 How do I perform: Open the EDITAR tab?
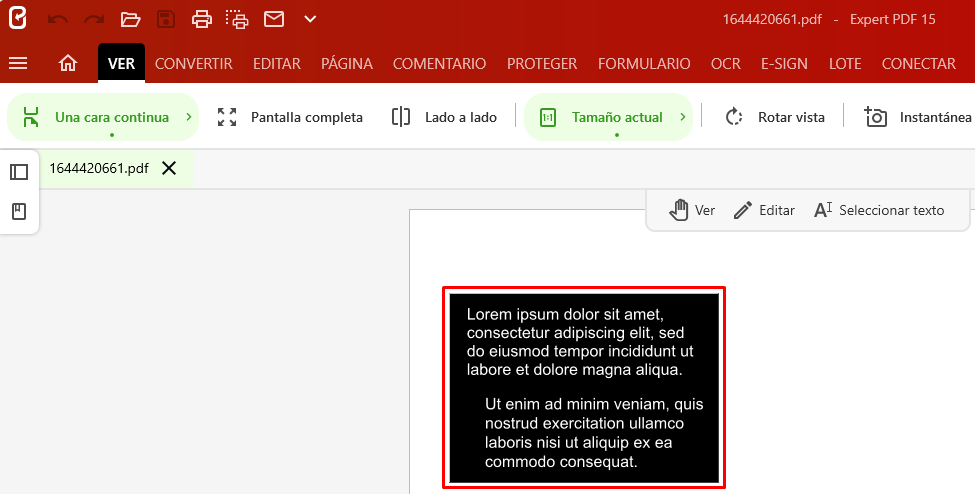point(277,63)
